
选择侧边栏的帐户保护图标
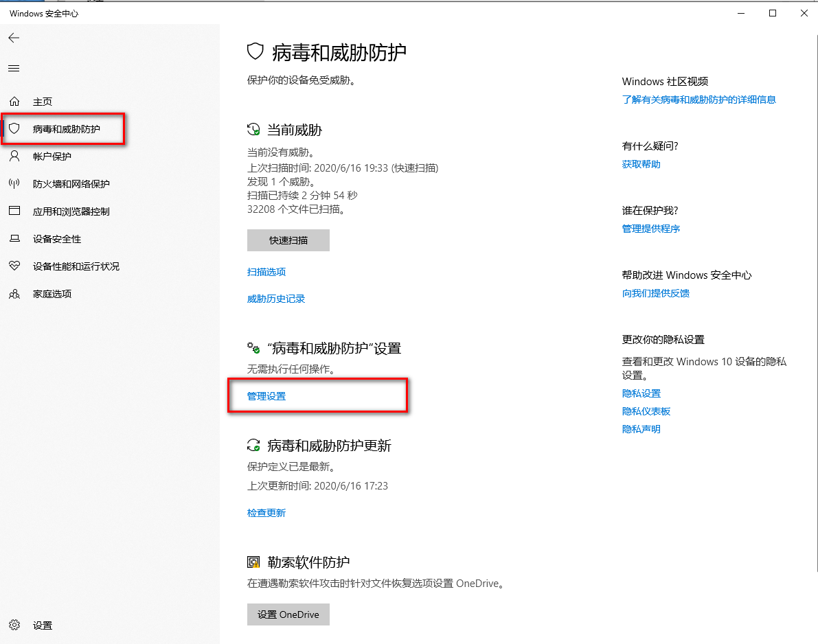click(15, 156)
